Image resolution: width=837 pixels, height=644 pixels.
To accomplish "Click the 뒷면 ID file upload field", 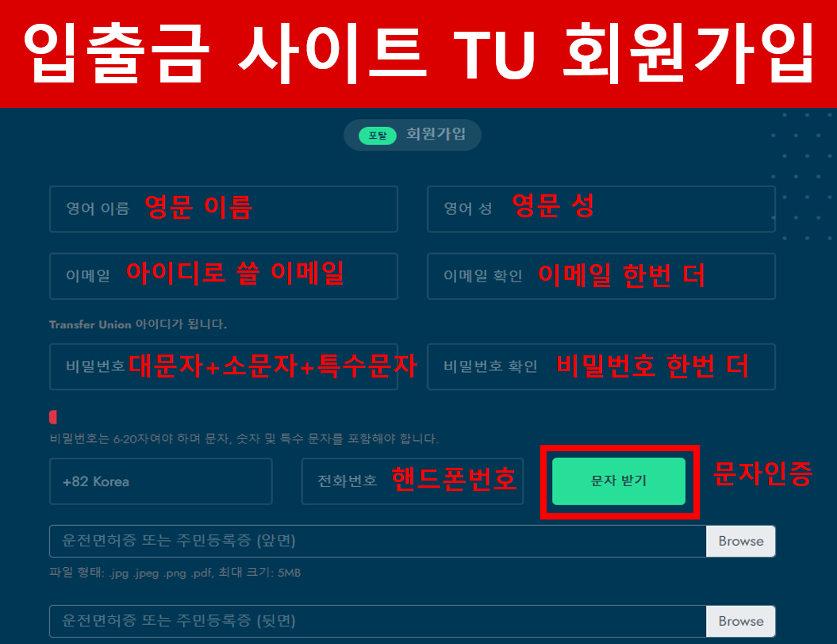I will [x=378, y=621].
